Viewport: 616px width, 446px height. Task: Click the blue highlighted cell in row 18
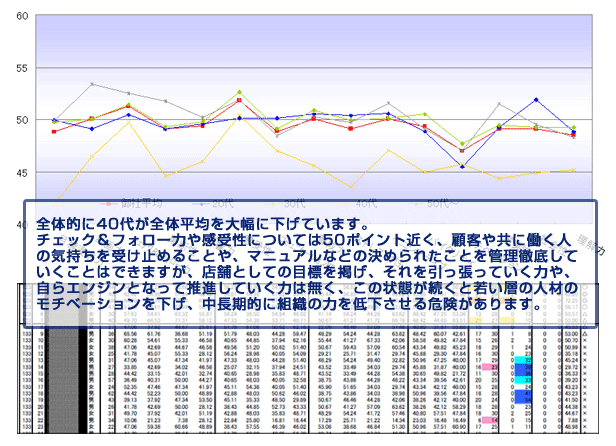pos(523,393)
